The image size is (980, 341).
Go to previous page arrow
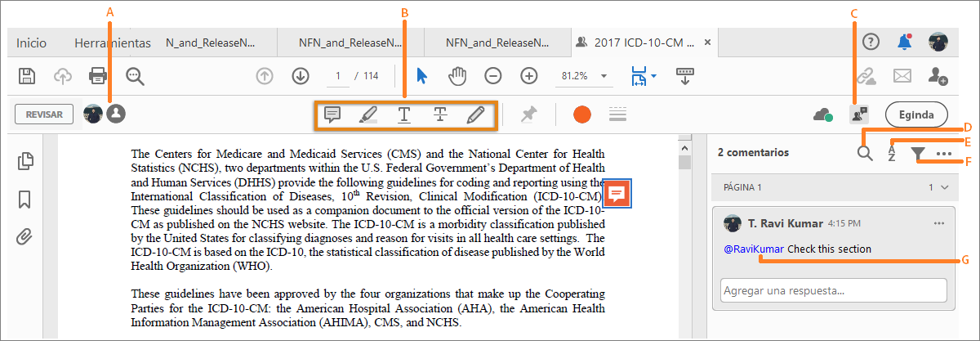click(265, 76)
